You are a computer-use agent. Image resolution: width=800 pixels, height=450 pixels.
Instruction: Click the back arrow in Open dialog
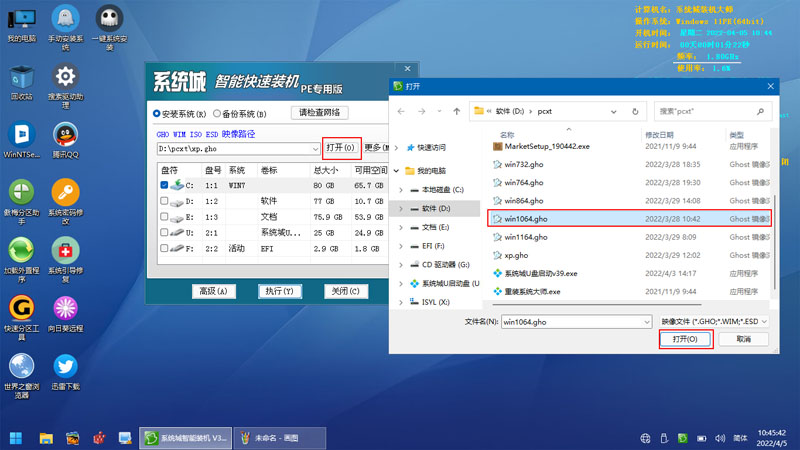coord(401,111)
